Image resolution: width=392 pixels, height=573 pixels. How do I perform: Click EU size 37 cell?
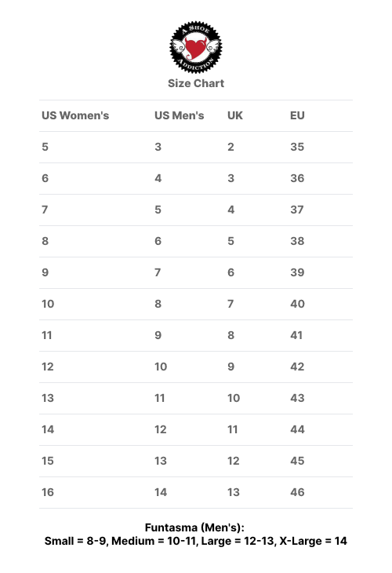(x=297, y=210)
